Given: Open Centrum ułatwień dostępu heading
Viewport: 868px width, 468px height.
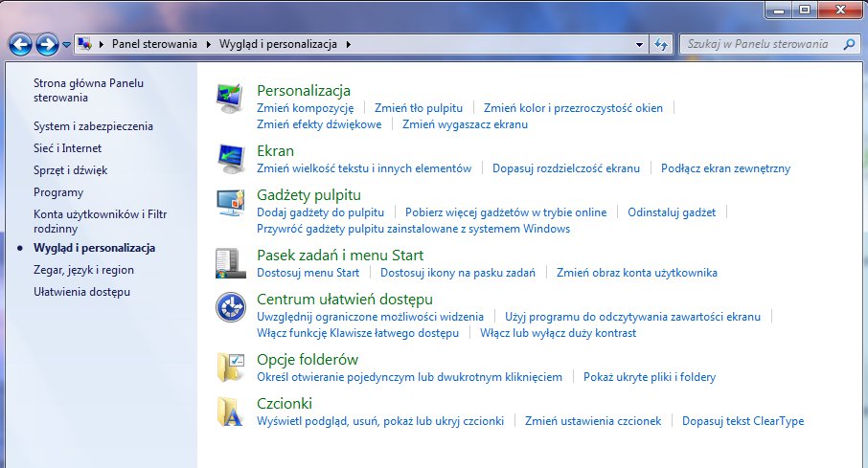Looking at the screenshot, I should [x=344, y=300].
